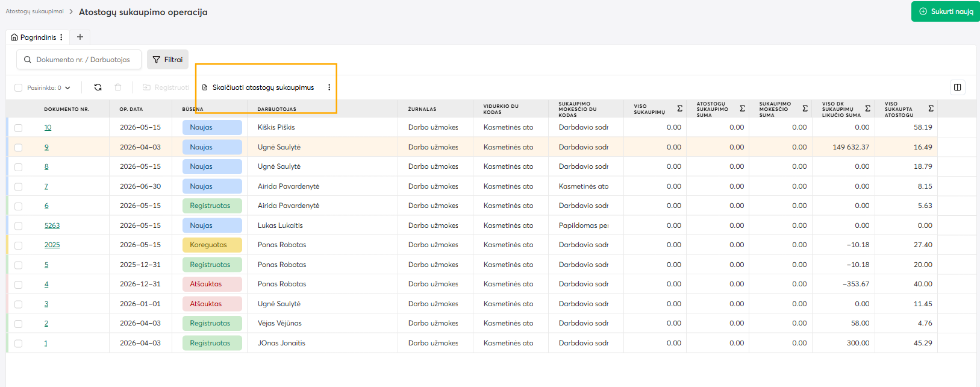The height and width of the screenshot is (387, 980).
Task: Click employee name Vėjas Vėjūnas
Action: 279,323
